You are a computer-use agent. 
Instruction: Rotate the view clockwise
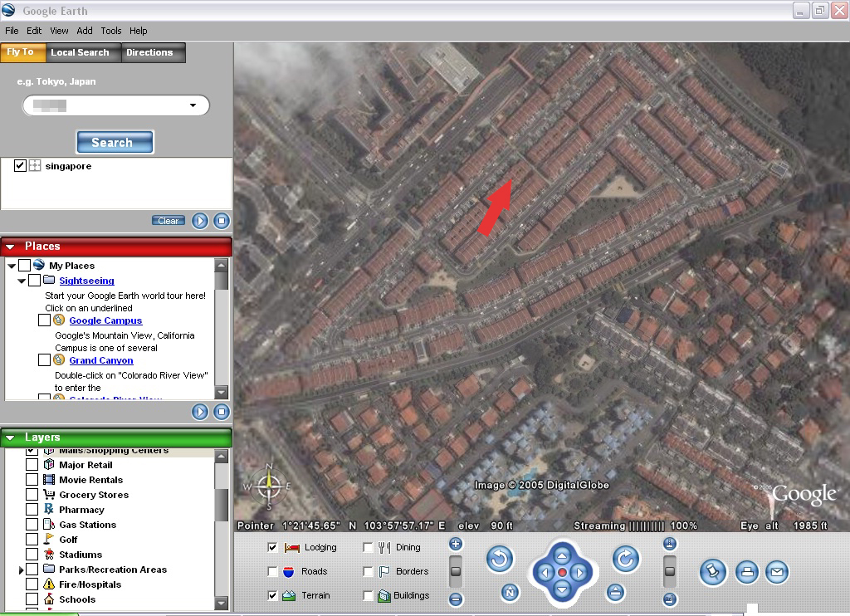point(626,559)
